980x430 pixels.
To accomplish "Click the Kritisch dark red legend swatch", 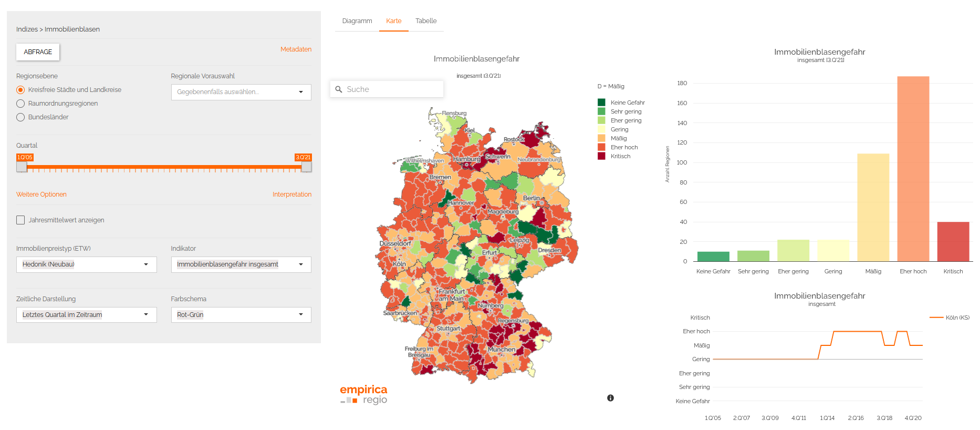I will tap(601, 156).
